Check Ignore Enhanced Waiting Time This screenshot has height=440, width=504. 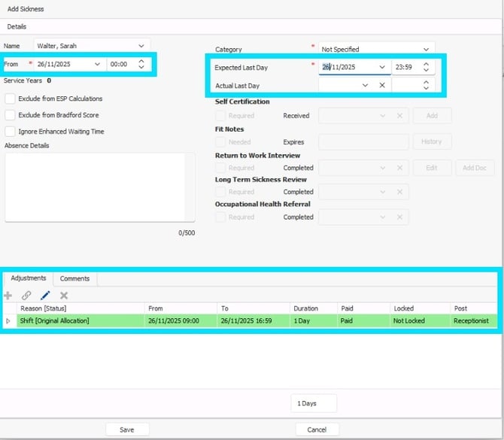[10, 132]
